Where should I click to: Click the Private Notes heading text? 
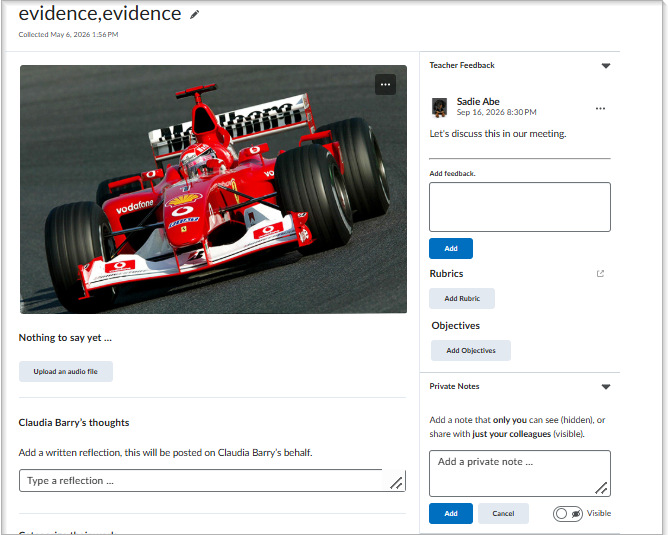(x=454, y=386)
